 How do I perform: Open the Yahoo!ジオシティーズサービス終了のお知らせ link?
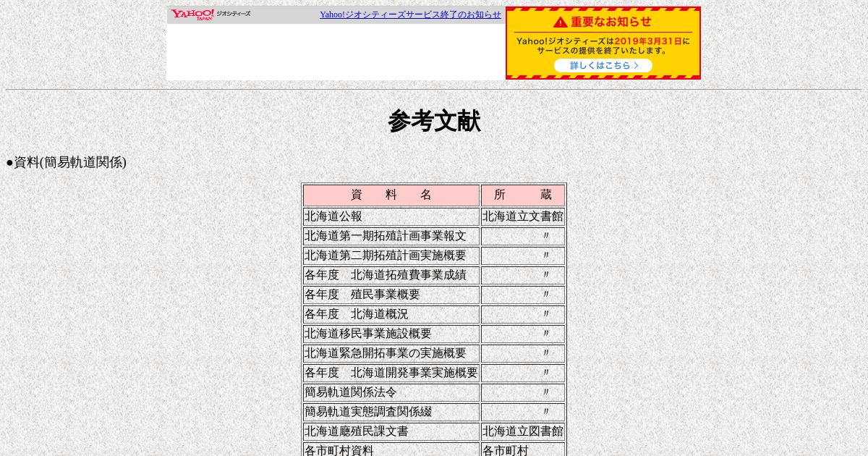point(410,14)
